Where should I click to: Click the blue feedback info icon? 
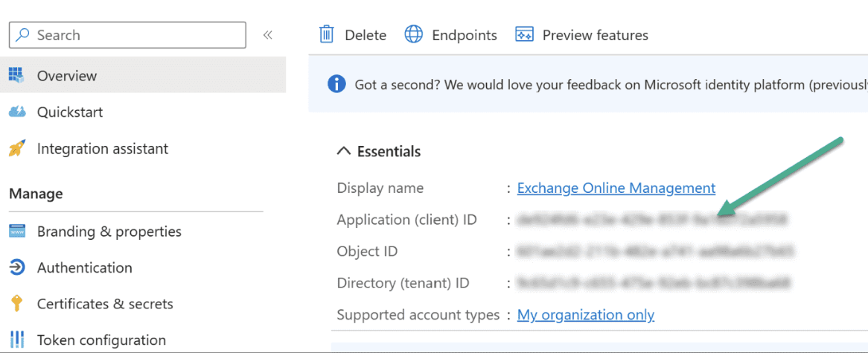click(x=336, y=84)
